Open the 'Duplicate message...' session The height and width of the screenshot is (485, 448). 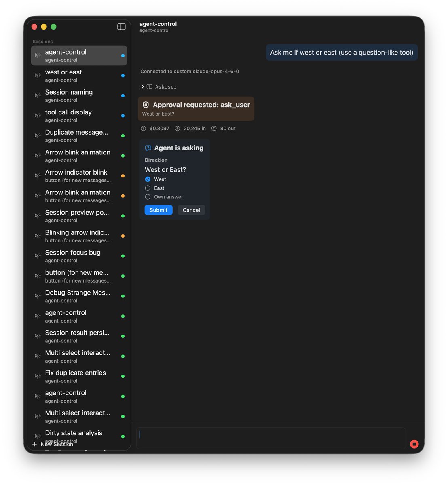pos(79,136)
